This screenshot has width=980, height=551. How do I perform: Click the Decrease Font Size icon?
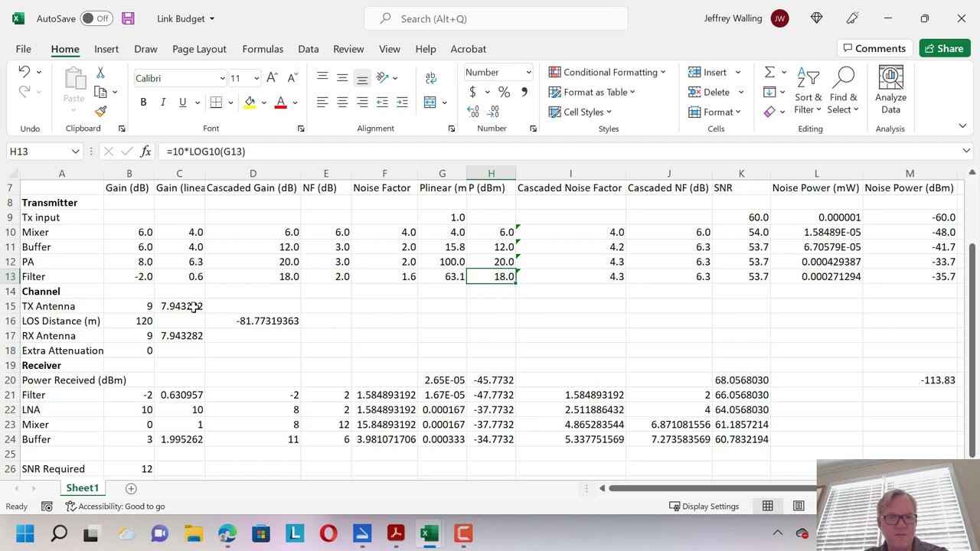click(292, 78)
